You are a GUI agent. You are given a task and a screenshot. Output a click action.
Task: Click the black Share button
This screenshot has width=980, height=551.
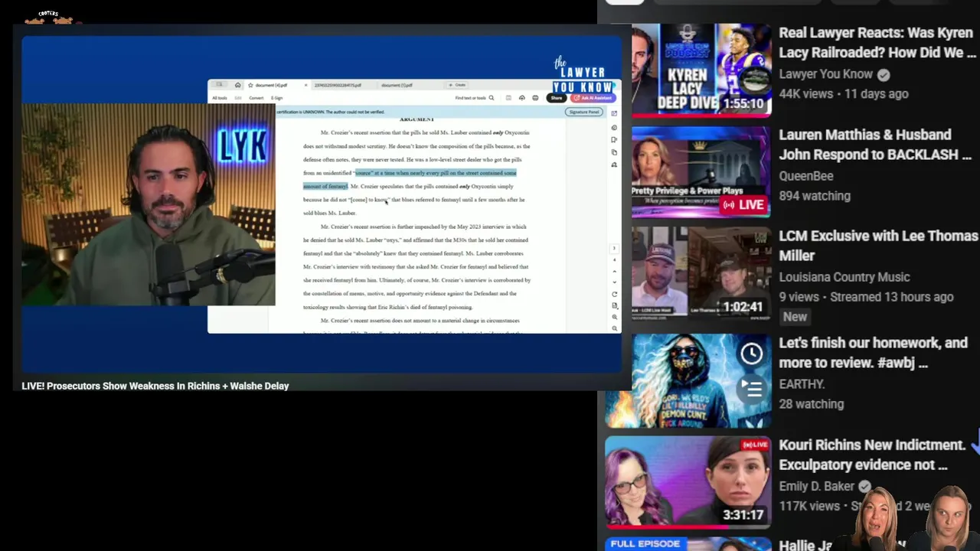(557, 98)
